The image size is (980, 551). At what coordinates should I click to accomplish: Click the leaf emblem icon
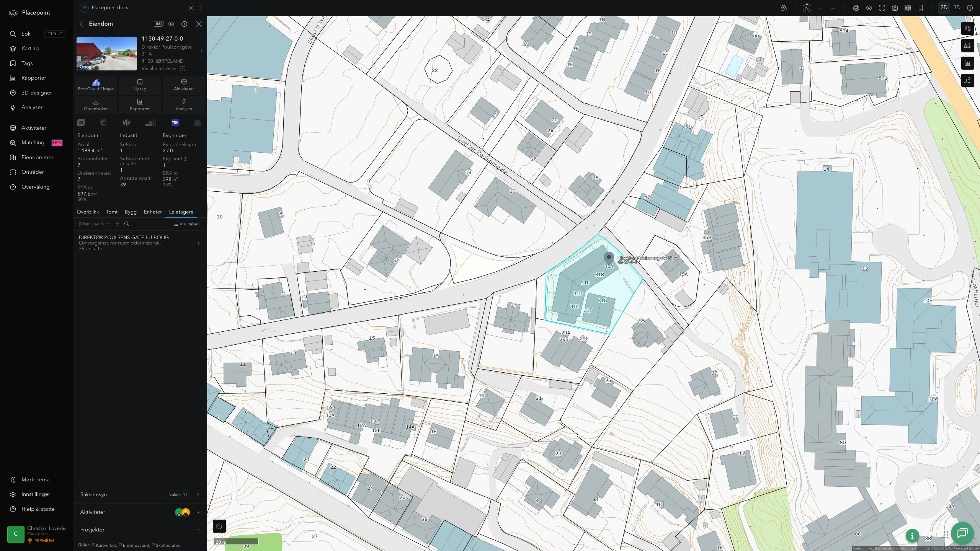[126, 122]
